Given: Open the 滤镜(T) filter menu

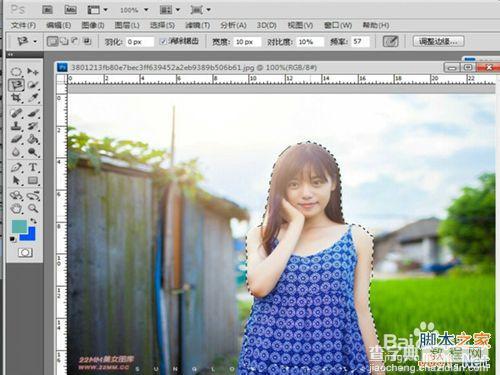Looking at the screenshot, I should coord(197,25).
